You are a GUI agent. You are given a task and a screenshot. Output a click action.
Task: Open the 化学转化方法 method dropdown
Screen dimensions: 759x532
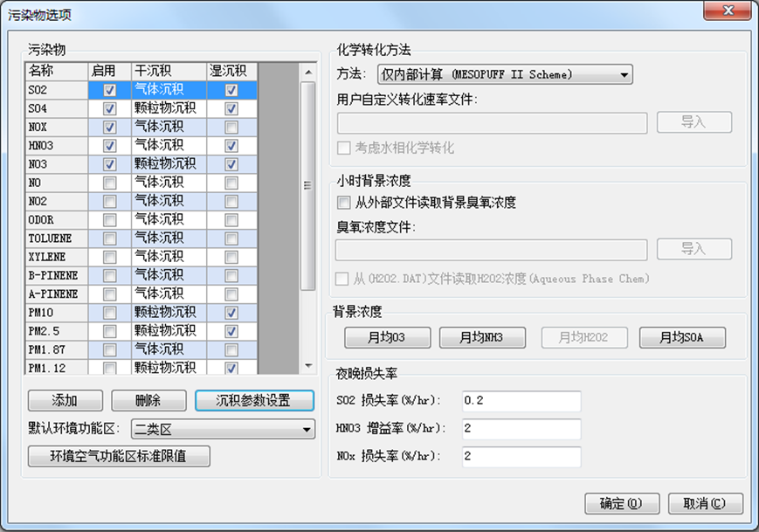[x=505, y=75]
